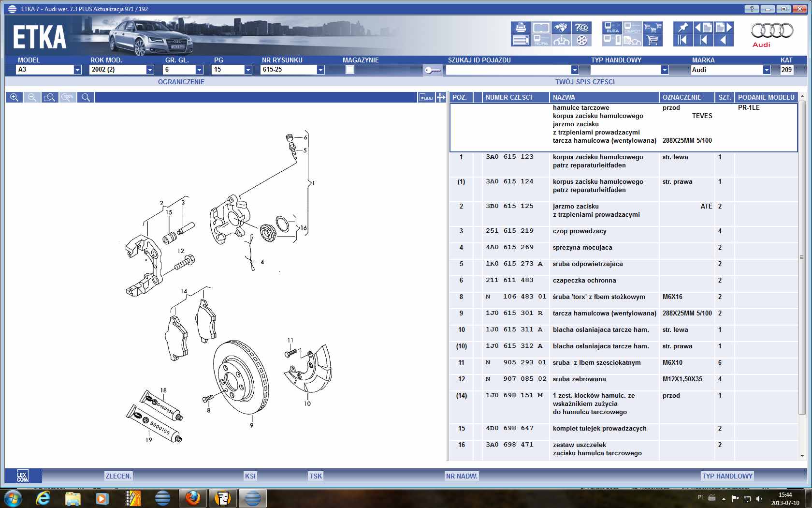812x508 pixels.
Task: Click the plain magnifier icon in drawing toolbar
Action: [86, 97]
